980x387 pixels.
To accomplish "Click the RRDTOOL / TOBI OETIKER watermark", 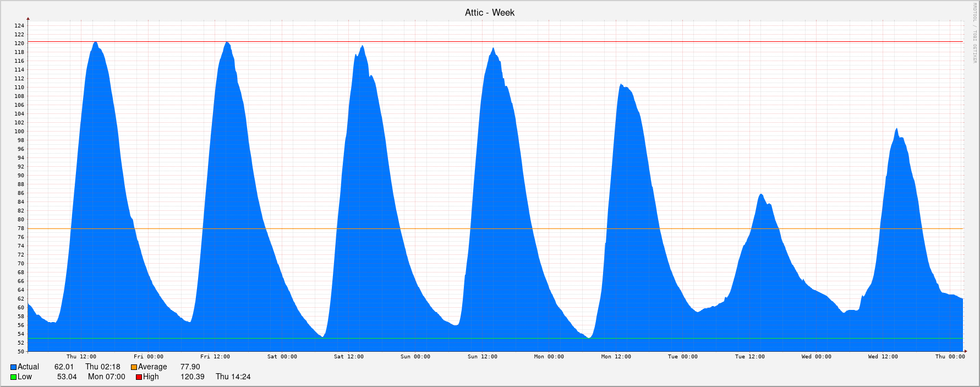I will pyautogui.click(x=974, y=33).
